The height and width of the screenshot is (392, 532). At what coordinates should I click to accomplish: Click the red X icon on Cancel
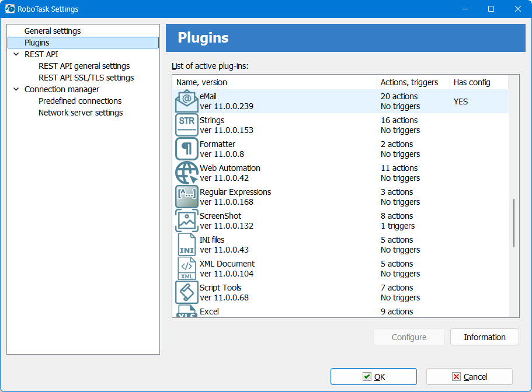[456, 377]
